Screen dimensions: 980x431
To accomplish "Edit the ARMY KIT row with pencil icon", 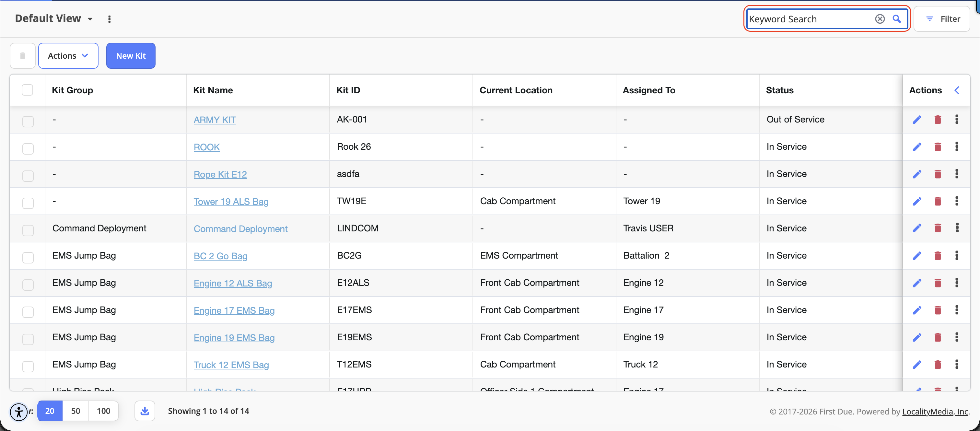I will click(x=917, y=120).
